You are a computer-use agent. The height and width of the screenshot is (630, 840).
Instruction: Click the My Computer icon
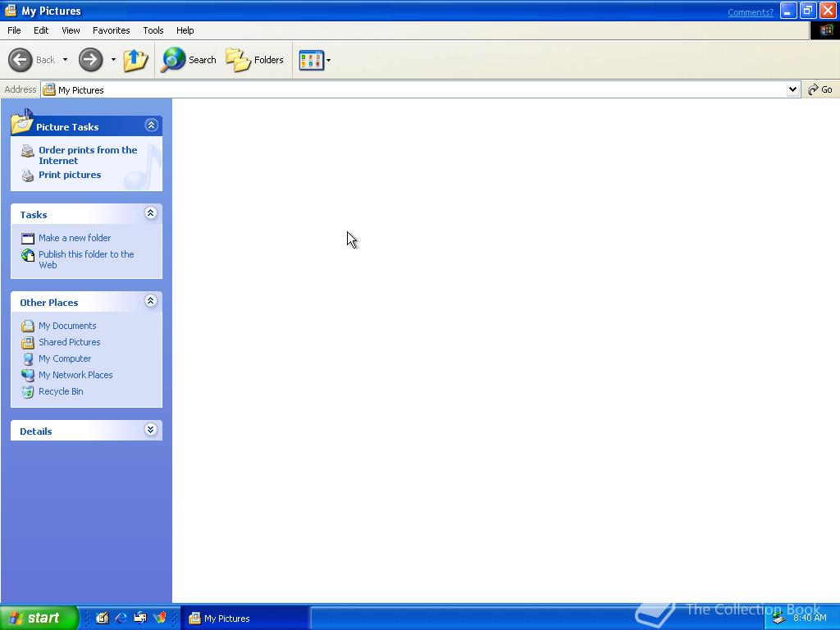[x=28, y=359]
